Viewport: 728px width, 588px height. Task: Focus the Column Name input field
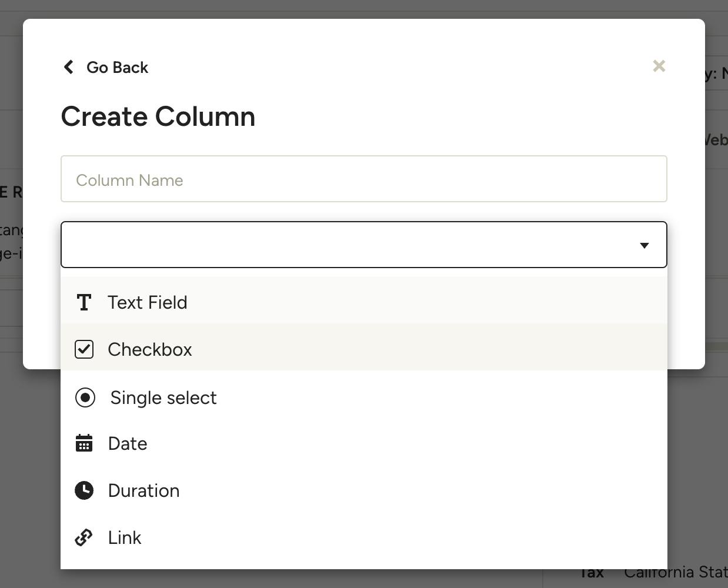[x=363, y=179]
